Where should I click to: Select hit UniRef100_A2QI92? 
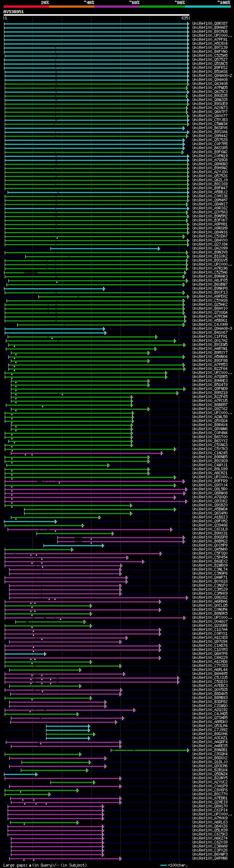[x=210, y=710]
